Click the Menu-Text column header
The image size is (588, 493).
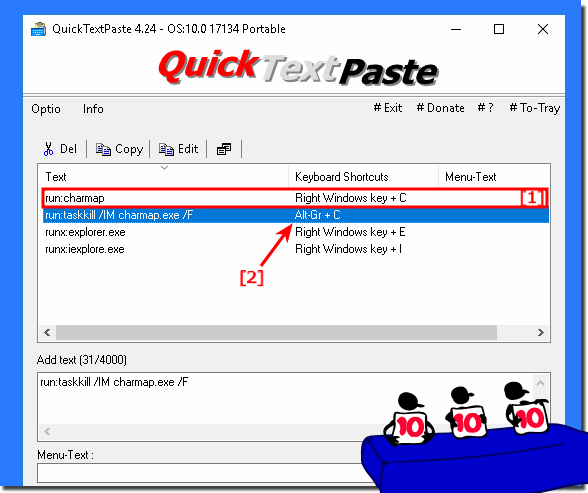click(494, 177)
